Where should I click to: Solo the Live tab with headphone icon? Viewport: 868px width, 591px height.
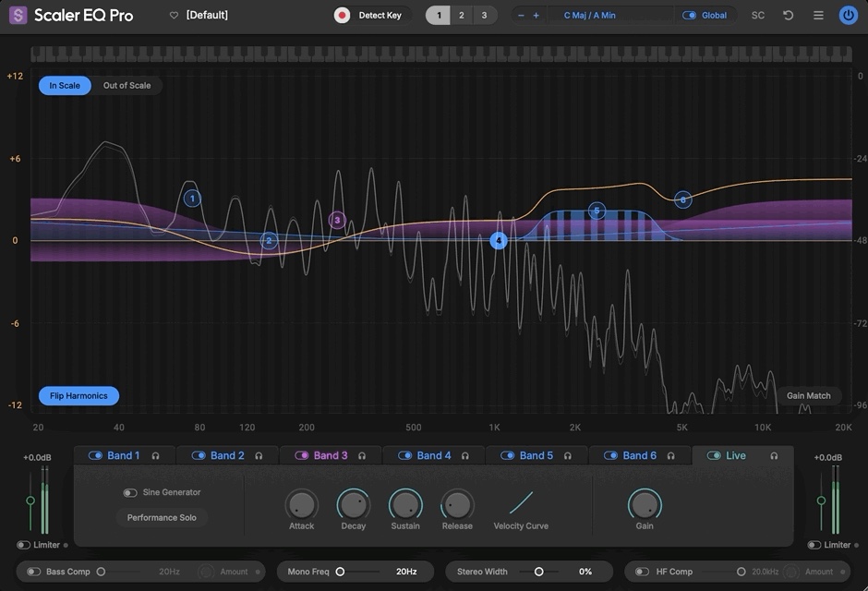click(774, 456)
